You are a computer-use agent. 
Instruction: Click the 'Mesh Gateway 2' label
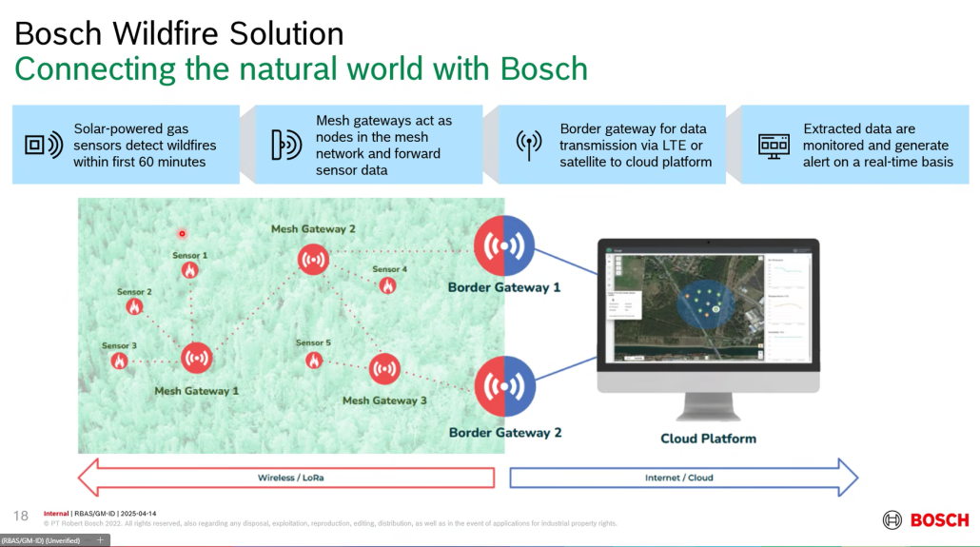pyautogui.click(x=313, y=229)
